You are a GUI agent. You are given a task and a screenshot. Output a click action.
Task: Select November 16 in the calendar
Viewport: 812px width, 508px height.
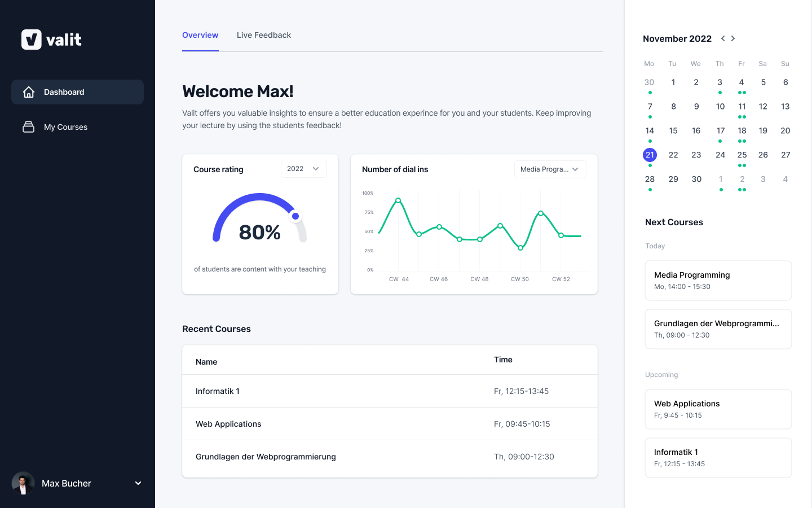(696, 131)
